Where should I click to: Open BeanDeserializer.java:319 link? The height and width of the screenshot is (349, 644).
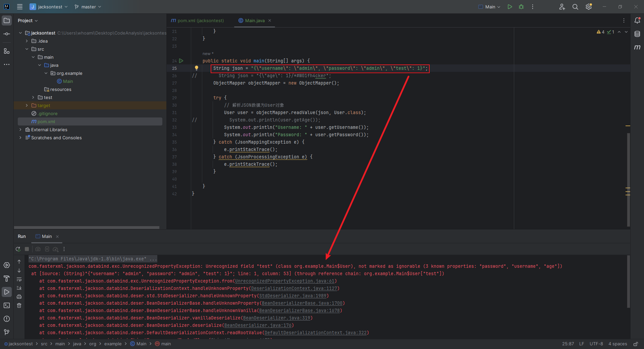277,318
